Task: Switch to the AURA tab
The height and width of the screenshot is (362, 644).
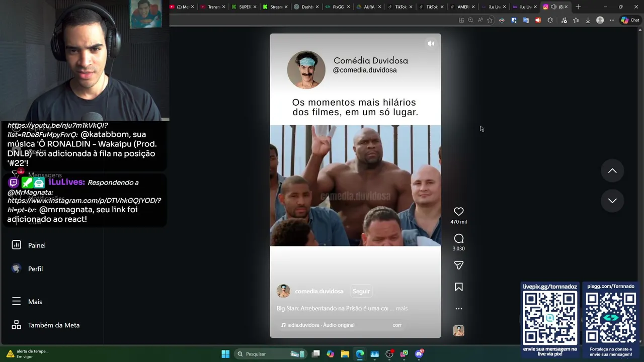Action: pos(369,7)
